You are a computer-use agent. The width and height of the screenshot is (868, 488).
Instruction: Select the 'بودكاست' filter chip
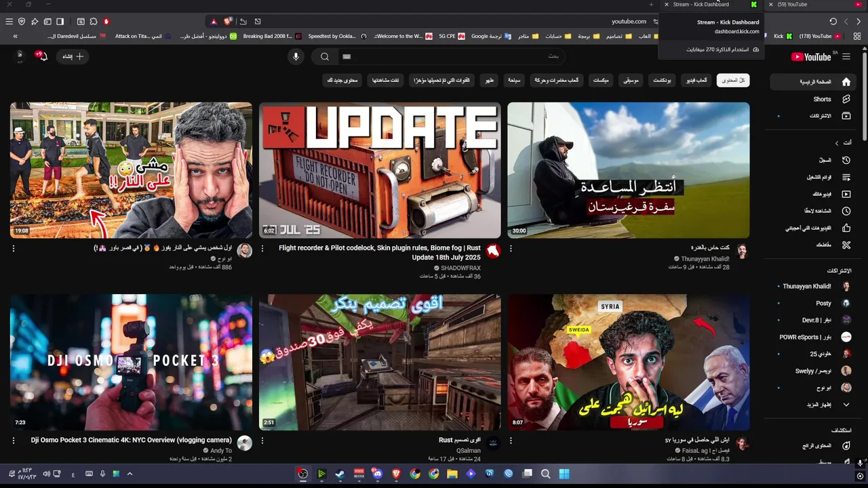pyautogui.click(x=662, y=80)
